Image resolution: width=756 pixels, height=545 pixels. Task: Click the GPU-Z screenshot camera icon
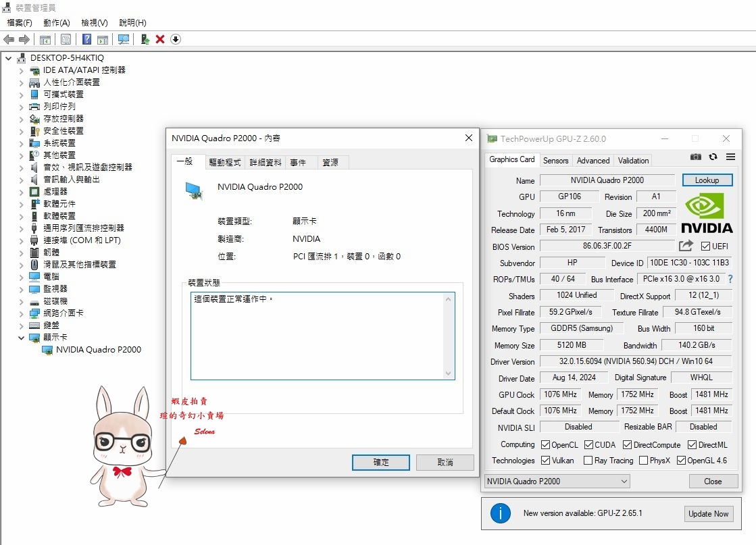(696, 157)
